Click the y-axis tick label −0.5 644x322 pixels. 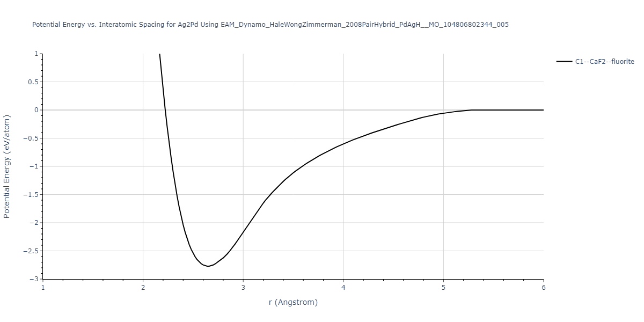(31, 138)
